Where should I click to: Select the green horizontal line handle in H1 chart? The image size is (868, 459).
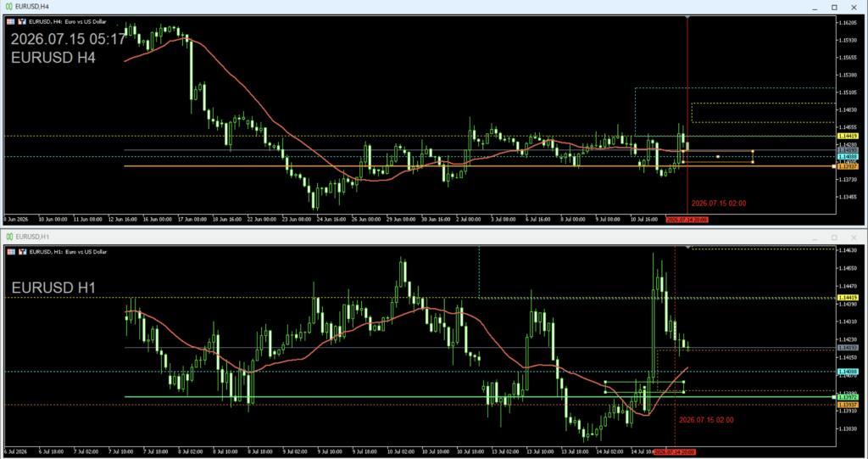[834, 397]
